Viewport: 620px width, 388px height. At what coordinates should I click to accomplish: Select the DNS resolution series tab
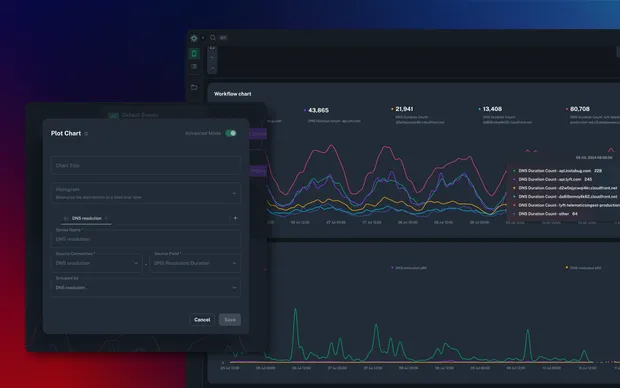pyautogui.click(x=87, y=218)
